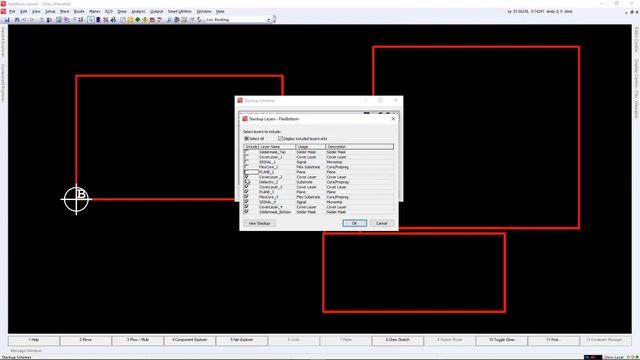
Task: Toggle Display included layers only checkbox
Action: tap(280, 139)
